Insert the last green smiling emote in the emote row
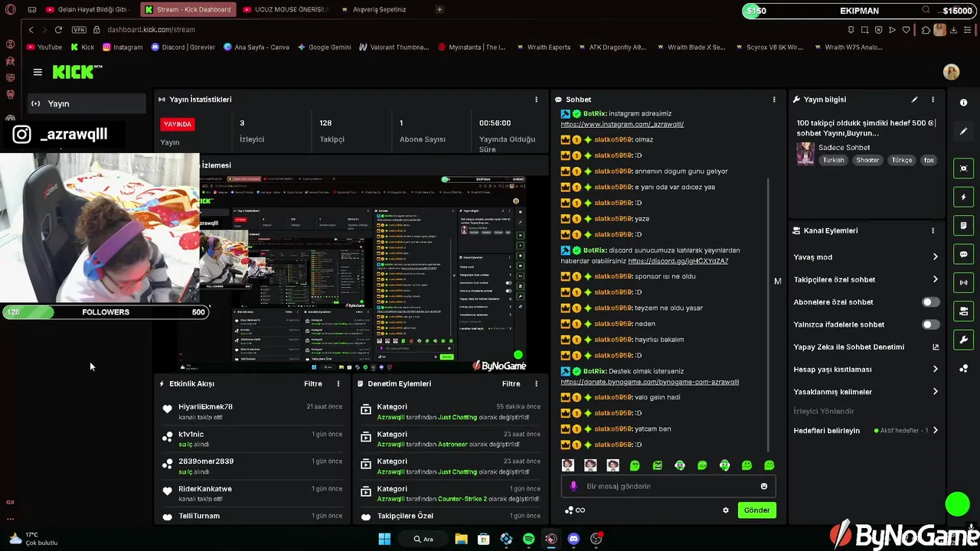Screen dimensions: 980x551 [769, 465]
